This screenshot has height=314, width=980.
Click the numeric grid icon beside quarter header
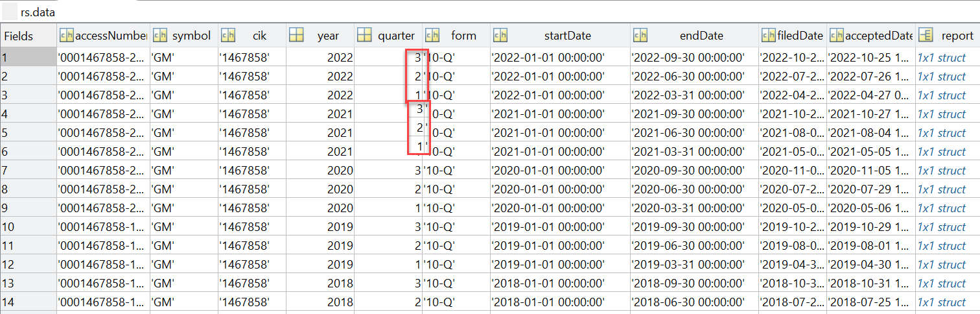click(364, 36)
